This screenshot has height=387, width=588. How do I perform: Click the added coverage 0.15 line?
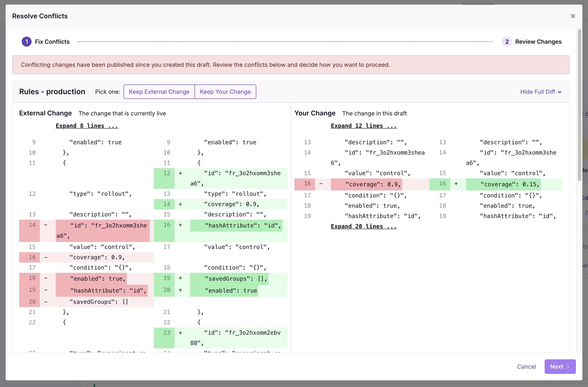pos(509,184)
